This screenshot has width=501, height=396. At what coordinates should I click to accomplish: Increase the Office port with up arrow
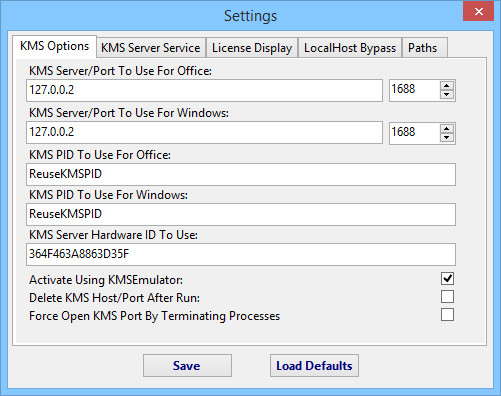[447, 86]
